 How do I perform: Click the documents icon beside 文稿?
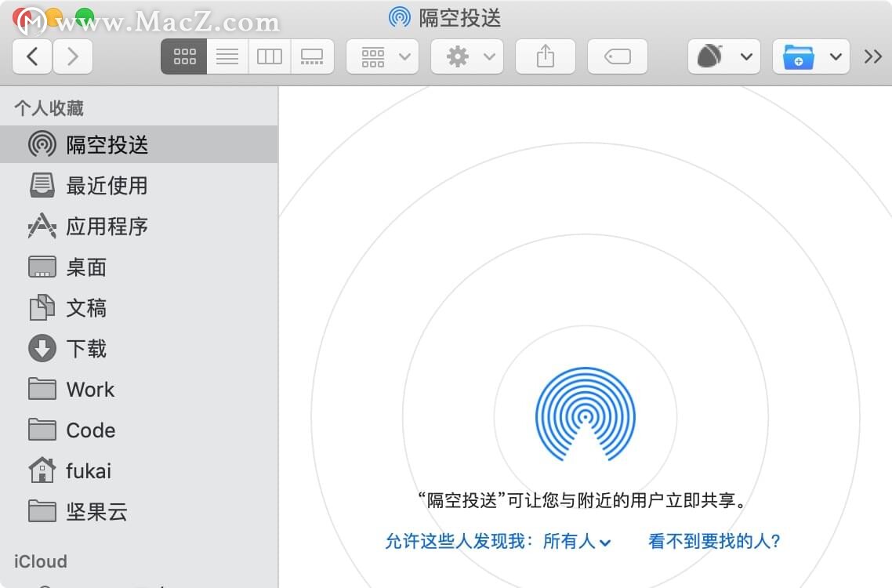click(42, 307)
